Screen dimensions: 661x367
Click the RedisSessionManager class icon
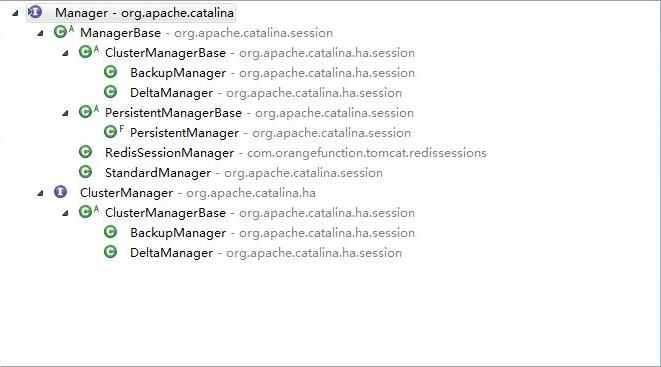tap(86, 152)
